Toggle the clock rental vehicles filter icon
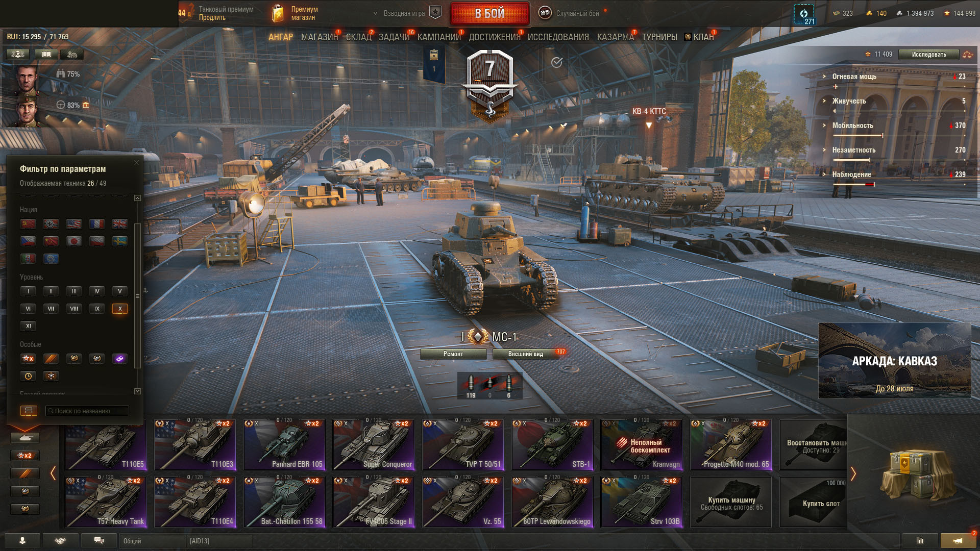The image size is (980, 551). tap(28, 376)
